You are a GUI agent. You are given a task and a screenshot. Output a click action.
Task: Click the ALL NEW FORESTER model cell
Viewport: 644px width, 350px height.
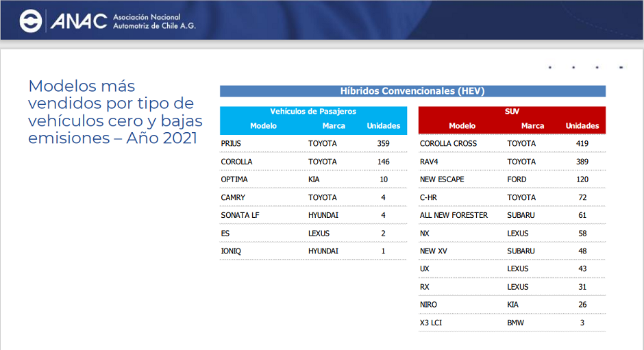454,215
